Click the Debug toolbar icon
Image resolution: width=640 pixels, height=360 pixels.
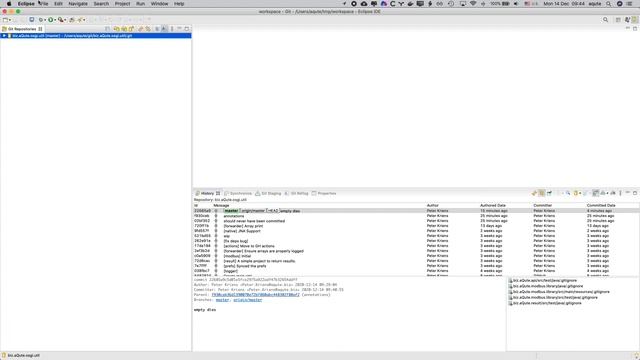41,20
